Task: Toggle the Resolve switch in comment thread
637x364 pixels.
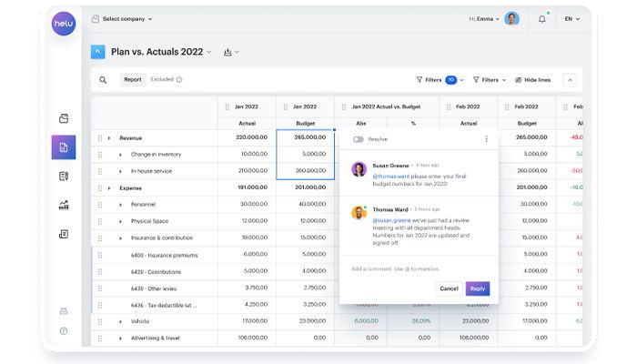Action: click(358, 139)
